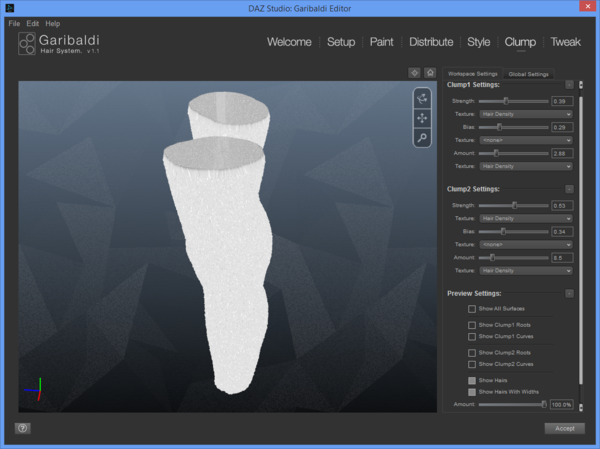
Task: Click the Clump2 Amount slider
Action: pos(514,258)
